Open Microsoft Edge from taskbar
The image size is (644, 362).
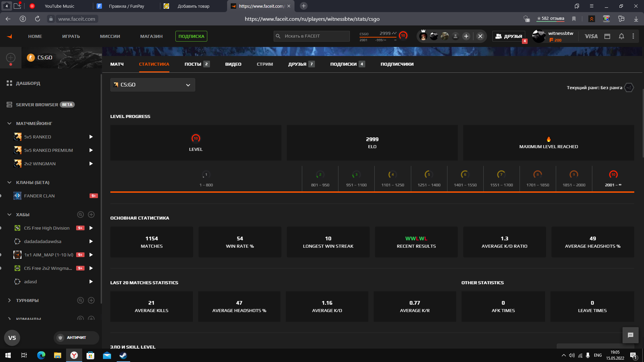click(41, 355)
